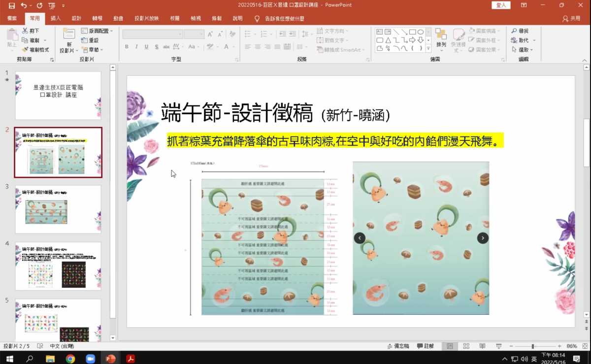Click the Find (尋找) magnifier tool
The image size is (591, 364).
520,31
